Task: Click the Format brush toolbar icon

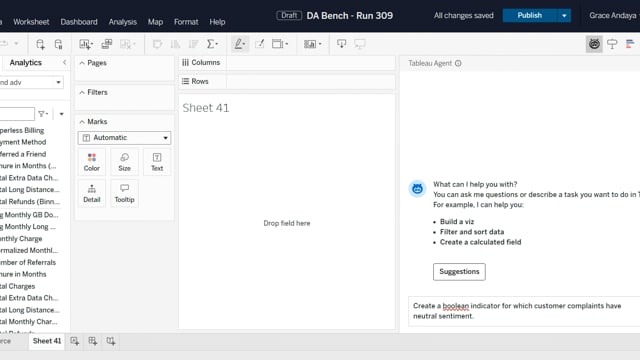Action: tap(260, 44)
